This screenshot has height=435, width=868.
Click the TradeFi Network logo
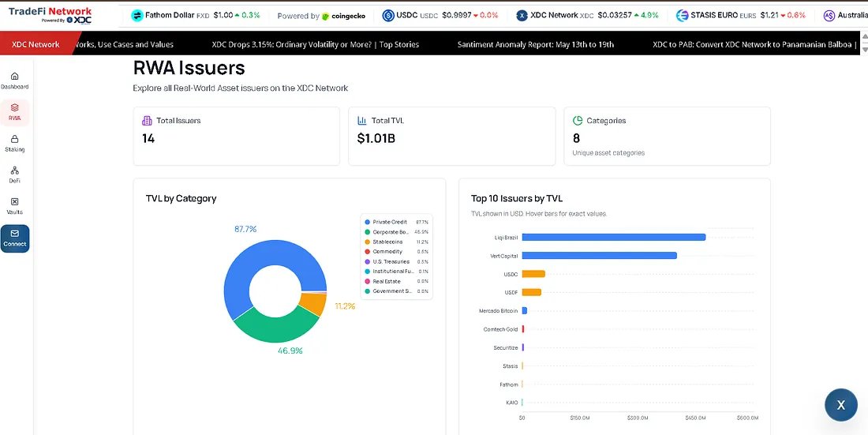(x=51, y=16)
